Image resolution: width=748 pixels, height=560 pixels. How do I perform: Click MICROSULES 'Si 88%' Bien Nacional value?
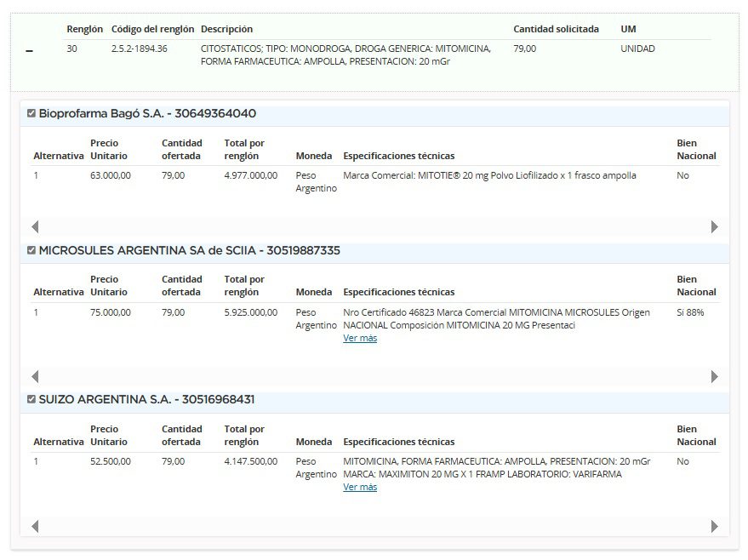click(690, 312)
